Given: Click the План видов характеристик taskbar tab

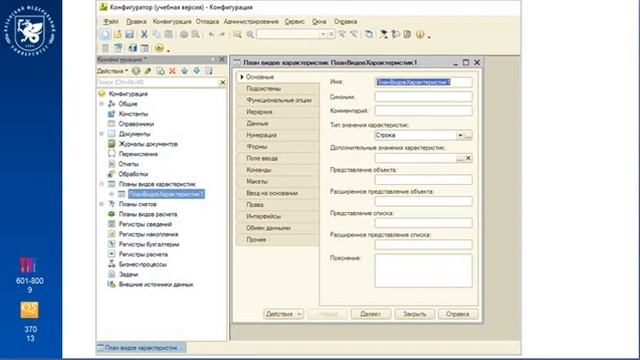Looking at the screenshot, I should click(141, 348).
